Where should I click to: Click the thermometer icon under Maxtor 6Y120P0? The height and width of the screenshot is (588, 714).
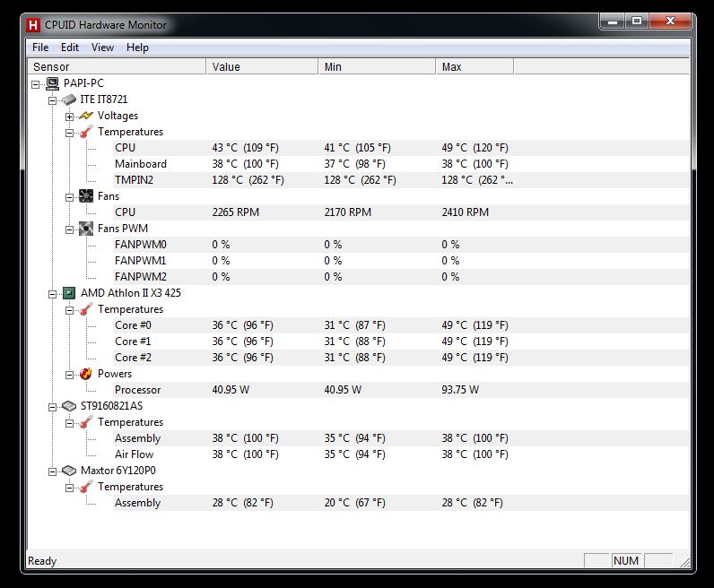(86, 487)
